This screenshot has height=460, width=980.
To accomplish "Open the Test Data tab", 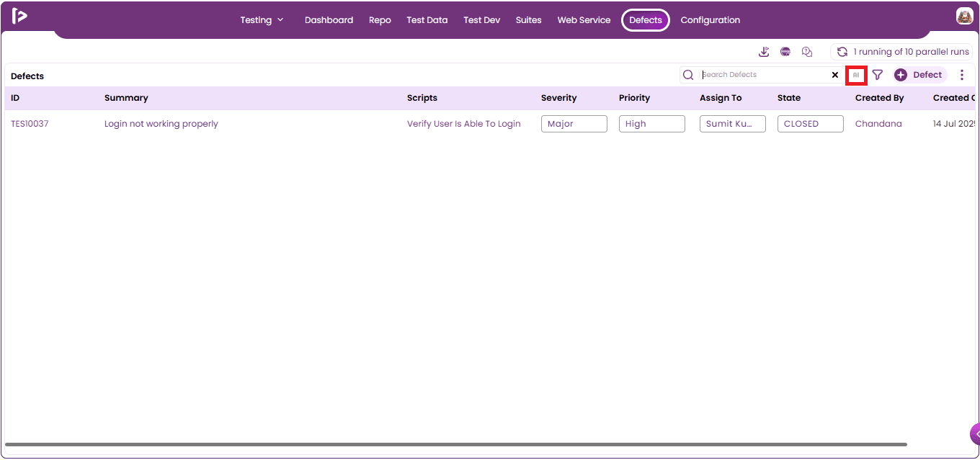I will [x=427, y=20].
